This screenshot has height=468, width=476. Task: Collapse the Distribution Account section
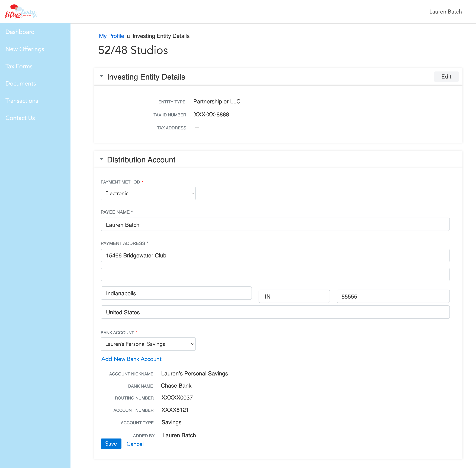pos(101,159)
